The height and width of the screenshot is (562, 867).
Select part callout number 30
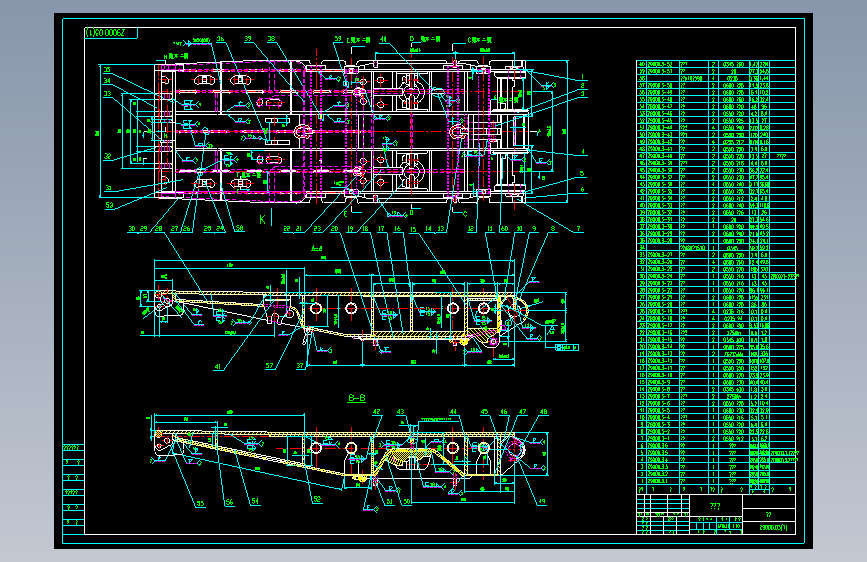coord(132,228)
